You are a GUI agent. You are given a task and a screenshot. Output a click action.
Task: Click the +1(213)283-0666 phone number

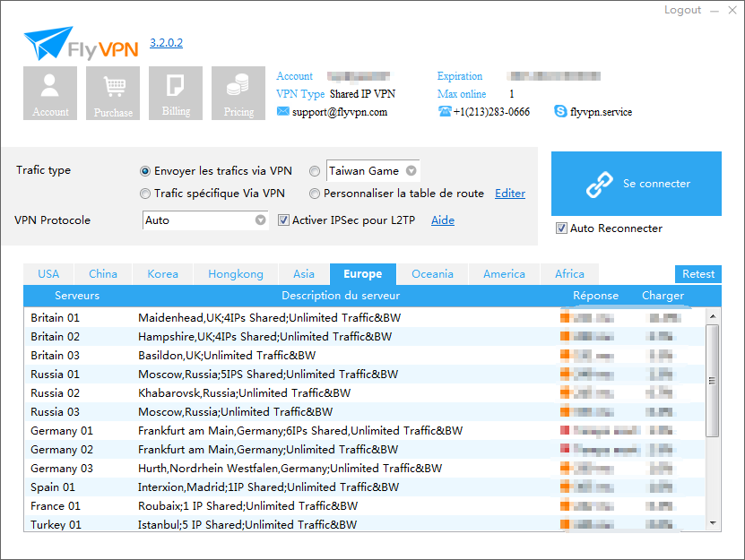click(x=491, y=112)
